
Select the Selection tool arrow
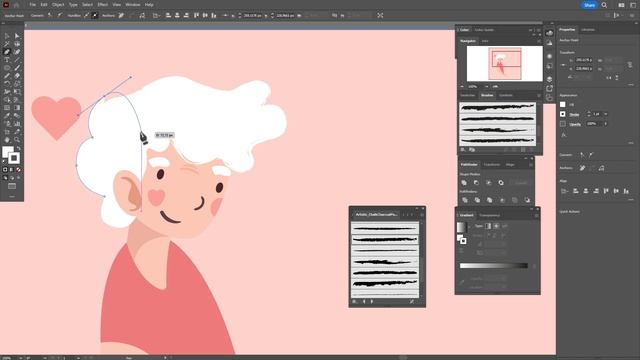7,36
